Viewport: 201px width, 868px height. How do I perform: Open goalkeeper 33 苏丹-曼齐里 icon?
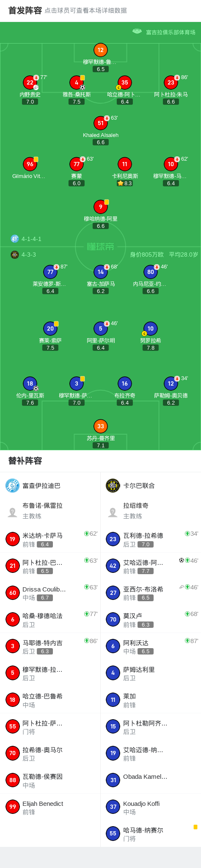click(x=100, y=426)
